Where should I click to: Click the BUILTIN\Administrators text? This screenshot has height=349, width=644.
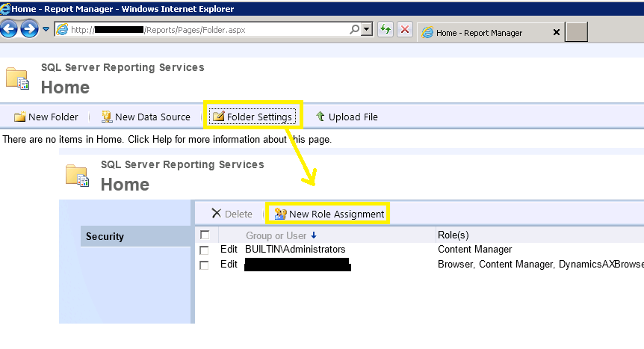coord(295,249)
